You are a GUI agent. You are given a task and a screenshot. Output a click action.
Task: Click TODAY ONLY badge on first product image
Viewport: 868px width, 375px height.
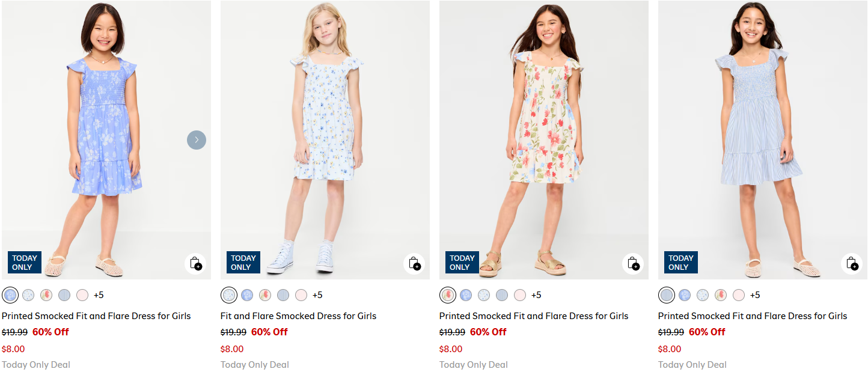tap(25, 263)
